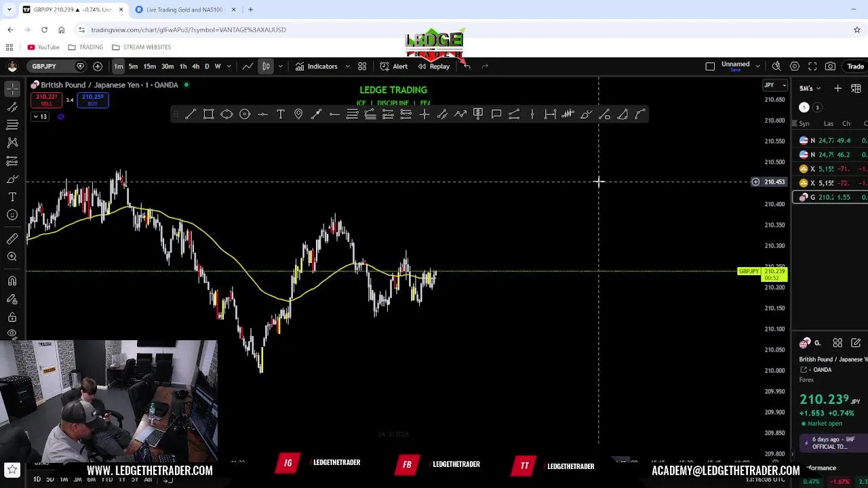Select the crosshair plus tool in favorites bar
868x488 pixels.
[425, 115]
